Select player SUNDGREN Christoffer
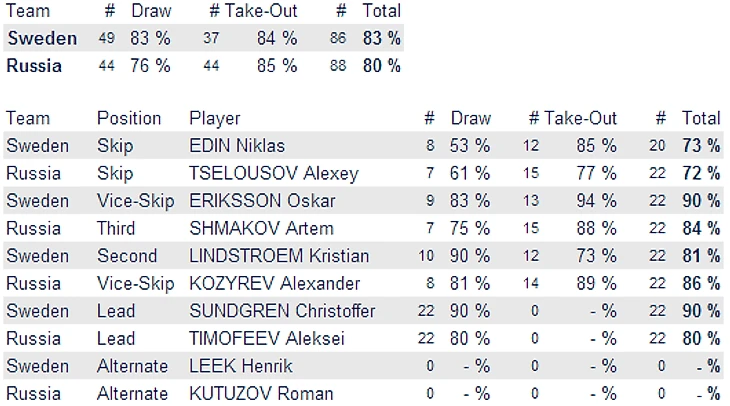Screen dimensions: 730x406 282,311
